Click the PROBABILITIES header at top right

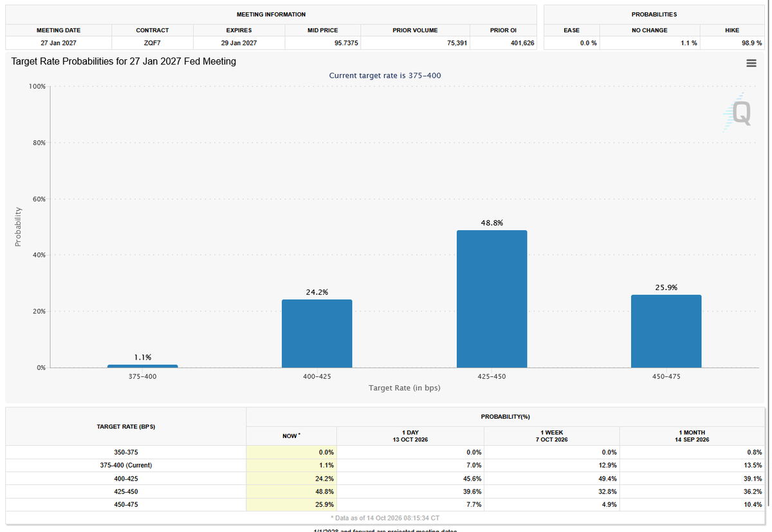tap(654, 14)
